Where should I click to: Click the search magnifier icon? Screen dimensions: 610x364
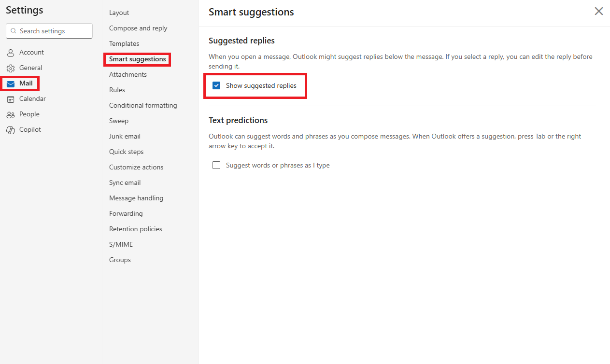14,31
